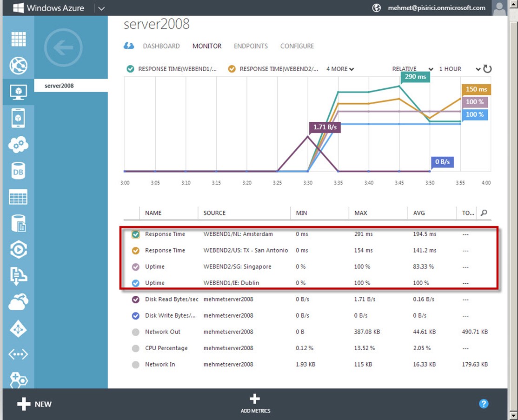Image resolution: width=518 pixels, height=420 pixels.
Task: Click the globe language icon in top bar
Action: click(x=377, y=8)
